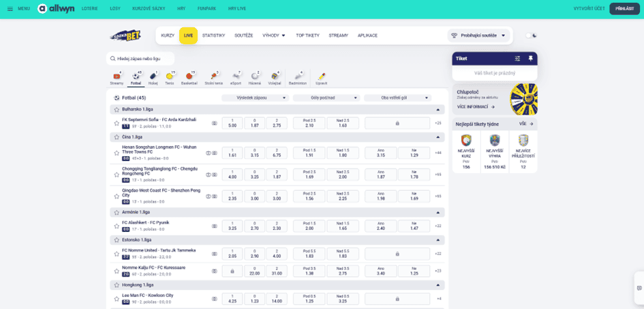The height and width of the screenshot is (309, 644).
Task: Open stats icon for FK Septemvri Sofia match
Action: [x=215, y=123]
